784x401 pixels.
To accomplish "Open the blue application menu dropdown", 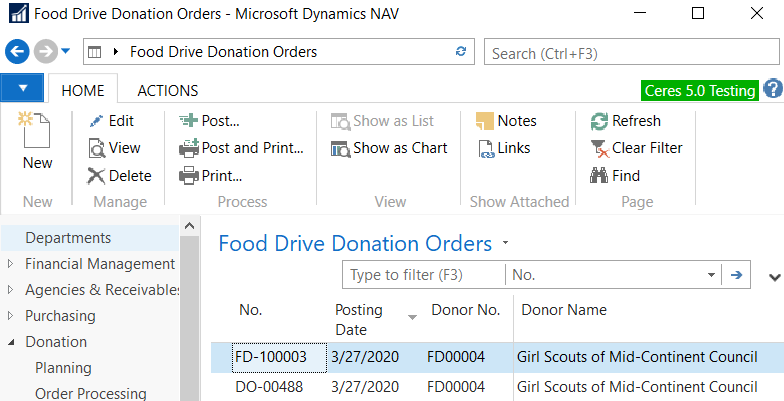I will click(x=23, y=89).
